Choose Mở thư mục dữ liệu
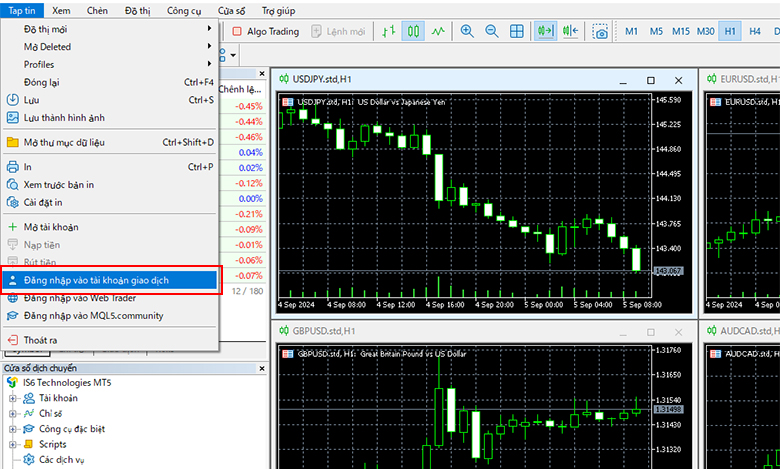Screen dimensions: 780x469 tap(110, 142)
